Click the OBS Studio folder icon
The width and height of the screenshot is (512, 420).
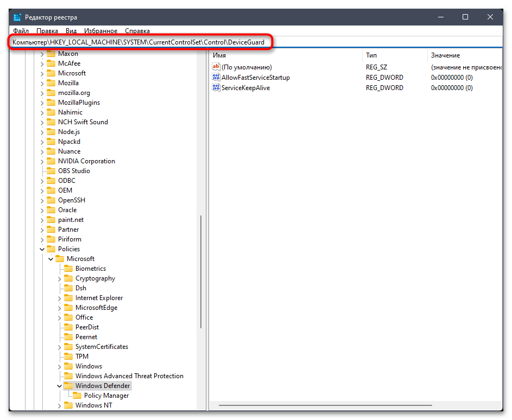(51, 171)
